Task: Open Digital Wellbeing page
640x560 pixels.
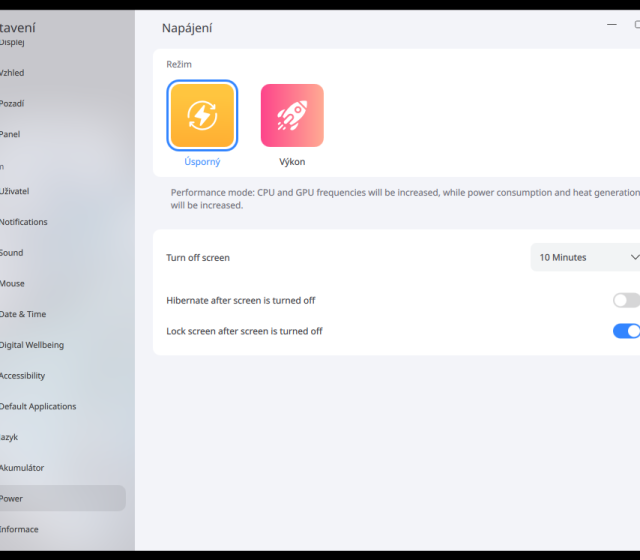Action: tap(32, 345)
